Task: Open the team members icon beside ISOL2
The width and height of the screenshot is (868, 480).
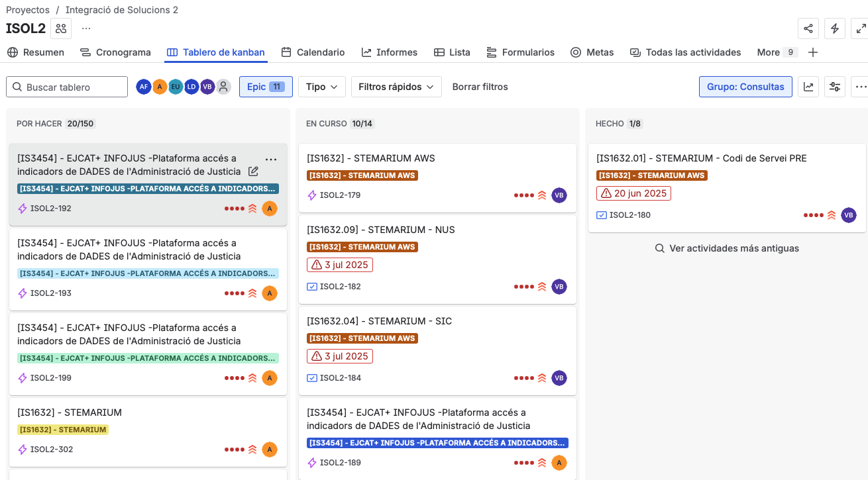Action: tap(61, 28)
